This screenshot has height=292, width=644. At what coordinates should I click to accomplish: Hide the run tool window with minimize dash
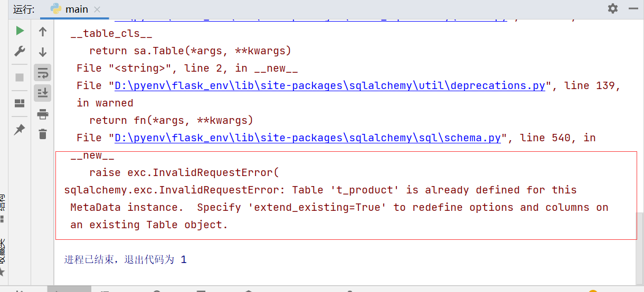pos(632,8)
